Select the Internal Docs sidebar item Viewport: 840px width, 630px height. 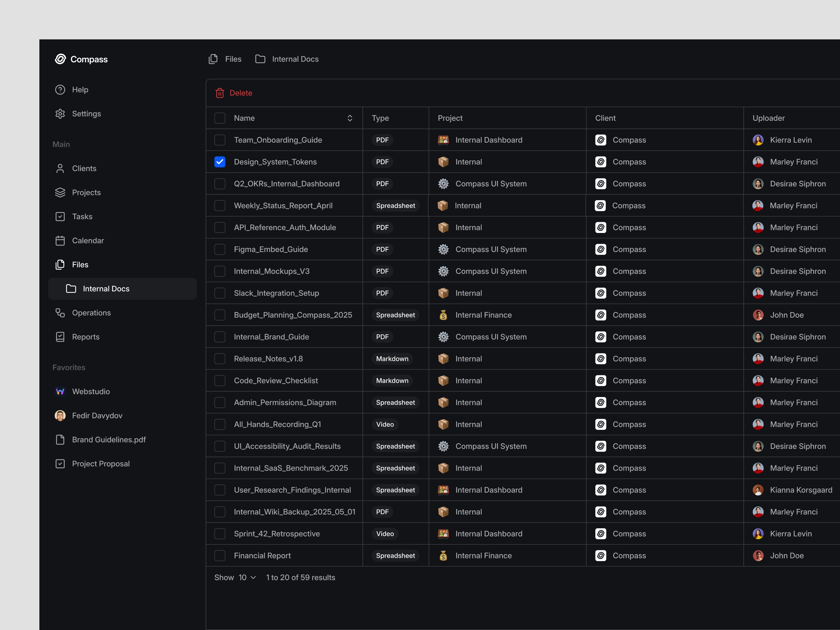pos(106,289)
